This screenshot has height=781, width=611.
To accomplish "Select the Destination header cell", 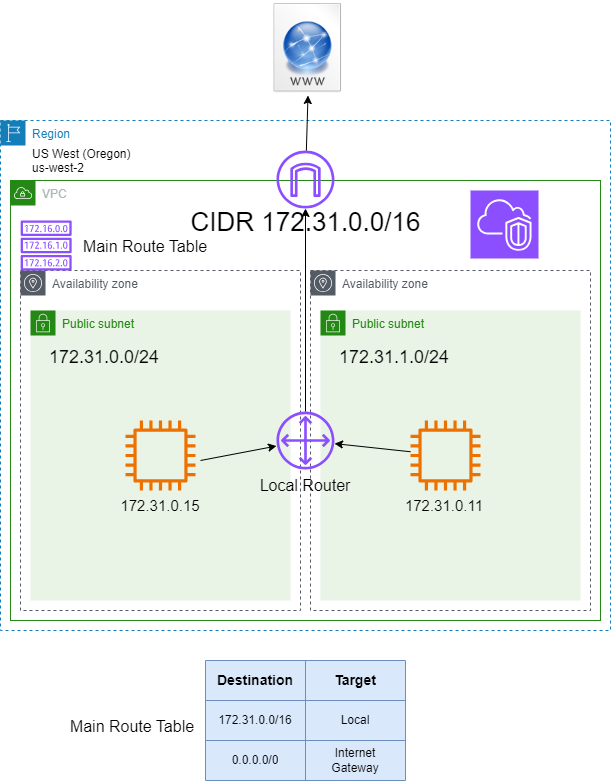I will 255,680.
